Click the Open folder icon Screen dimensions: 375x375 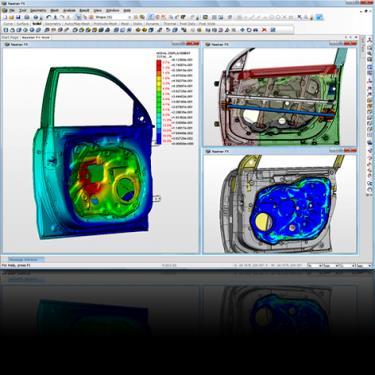[12, 17]
